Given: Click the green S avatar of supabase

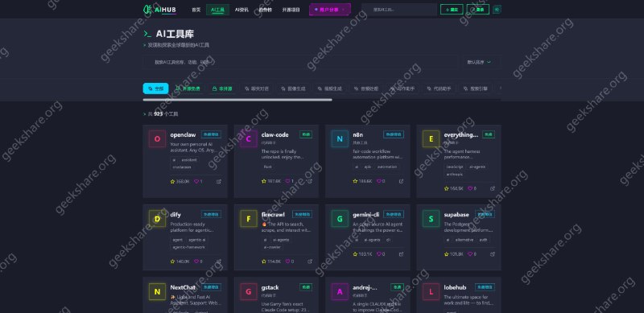Looking at the screenshot, I should [x=431, y=219].
